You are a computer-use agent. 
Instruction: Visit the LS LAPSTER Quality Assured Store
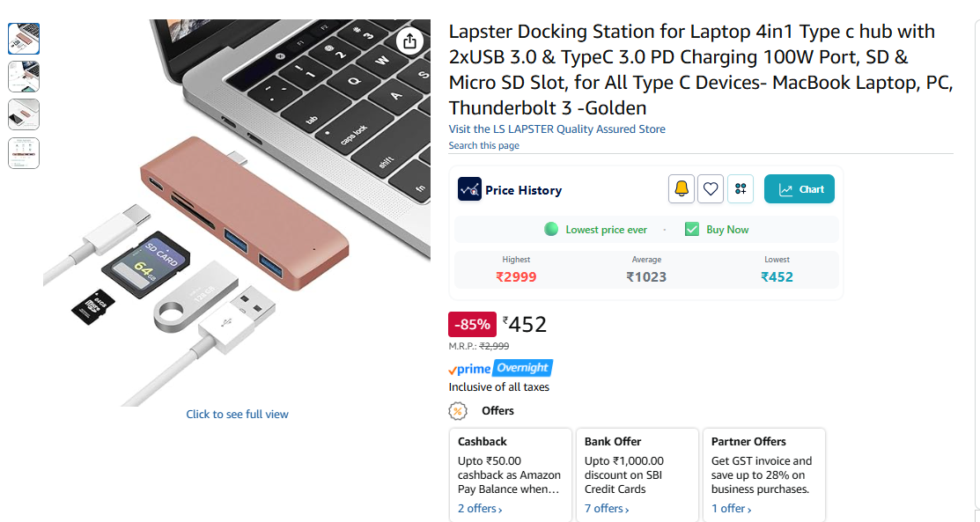[x=556, y=129]
